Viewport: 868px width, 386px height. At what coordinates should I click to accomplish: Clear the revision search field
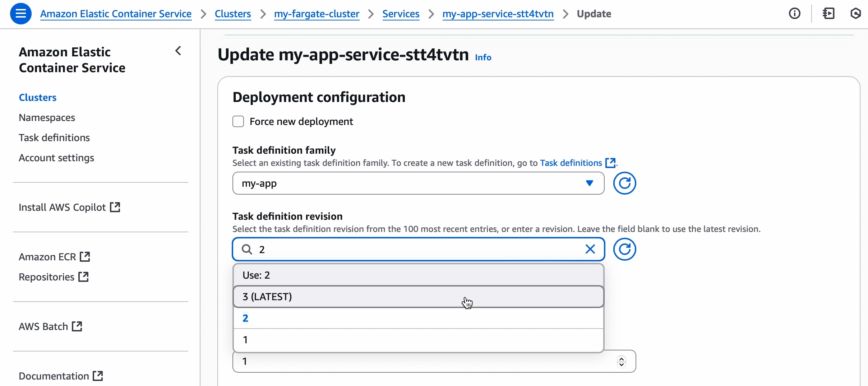point(590,249)
